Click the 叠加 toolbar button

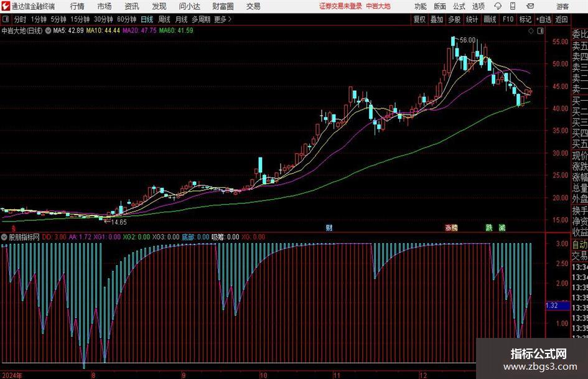pos(437,19)
